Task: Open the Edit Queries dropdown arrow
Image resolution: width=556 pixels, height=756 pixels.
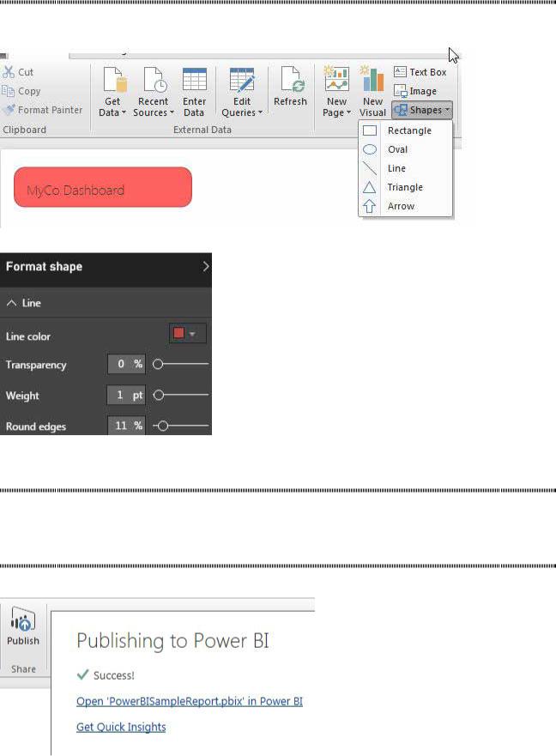Action: tap(260, 112)
